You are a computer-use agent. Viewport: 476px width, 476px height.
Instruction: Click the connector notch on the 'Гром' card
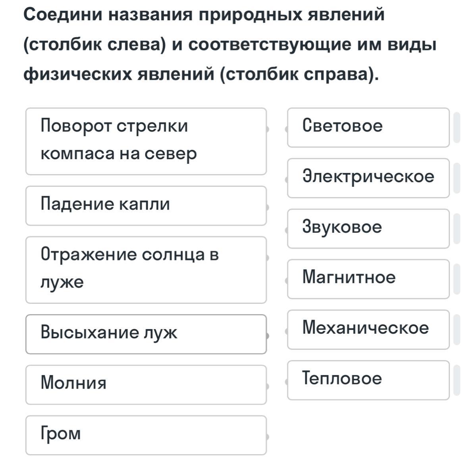coord(268,437)
